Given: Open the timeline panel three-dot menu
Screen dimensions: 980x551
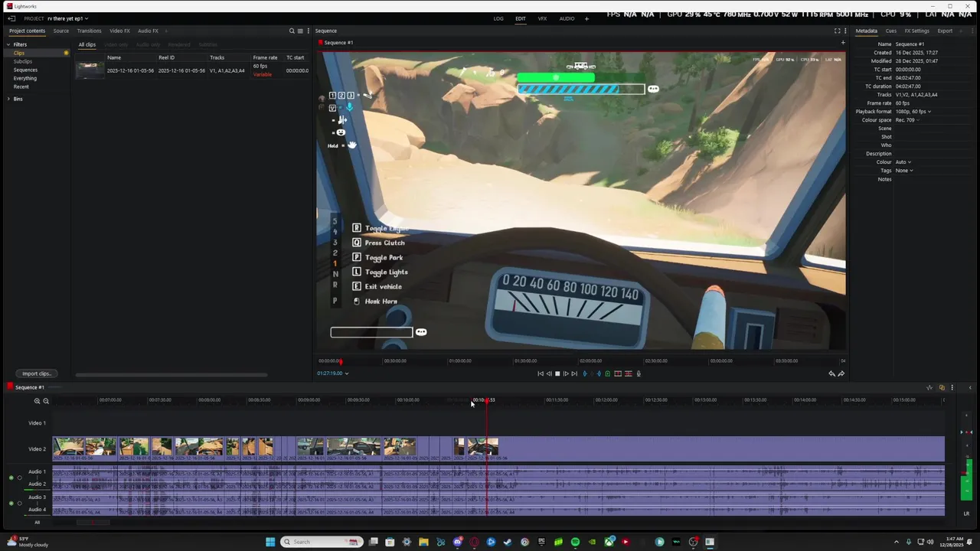Looking at the screenshot, I should click(x=952, y=387).
